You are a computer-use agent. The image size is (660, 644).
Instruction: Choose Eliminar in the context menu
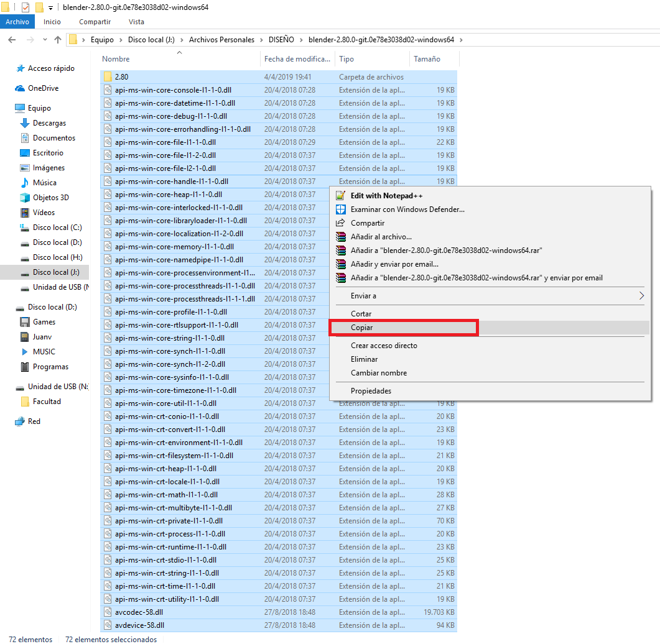tap(490, 360)
